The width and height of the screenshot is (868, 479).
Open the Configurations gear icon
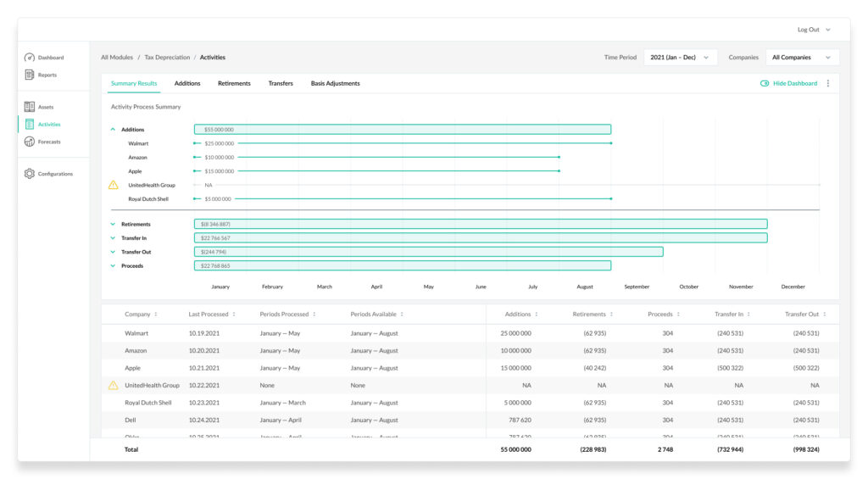[x=30, y=174]
